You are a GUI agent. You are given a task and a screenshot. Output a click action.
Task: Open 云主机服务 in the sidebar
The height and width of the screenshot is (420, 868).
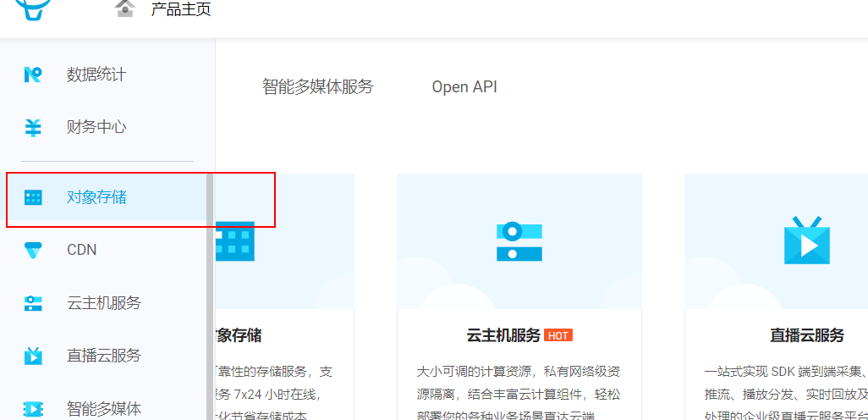click(103, 303)
